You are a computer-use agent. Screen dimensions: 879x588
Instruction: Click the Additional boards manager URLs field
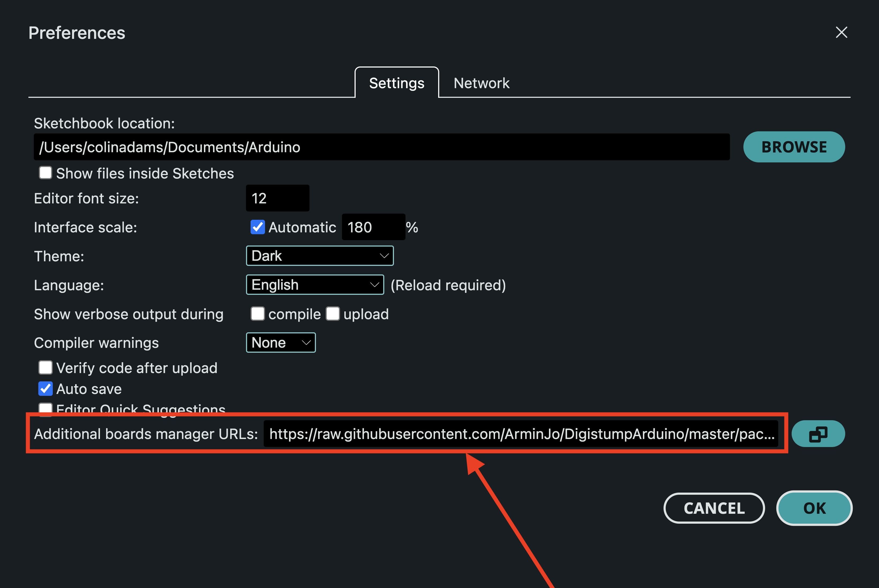(x=521, y=434)
